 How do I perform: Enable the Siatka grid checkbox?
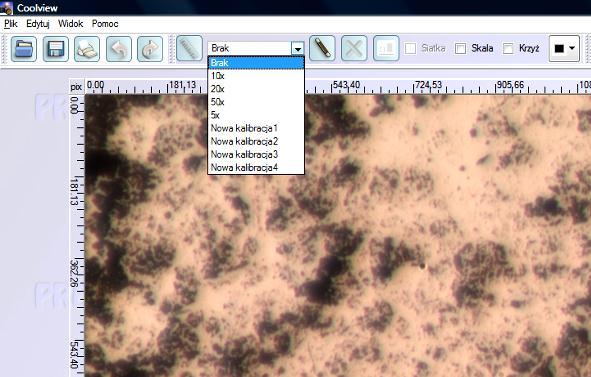410,48
